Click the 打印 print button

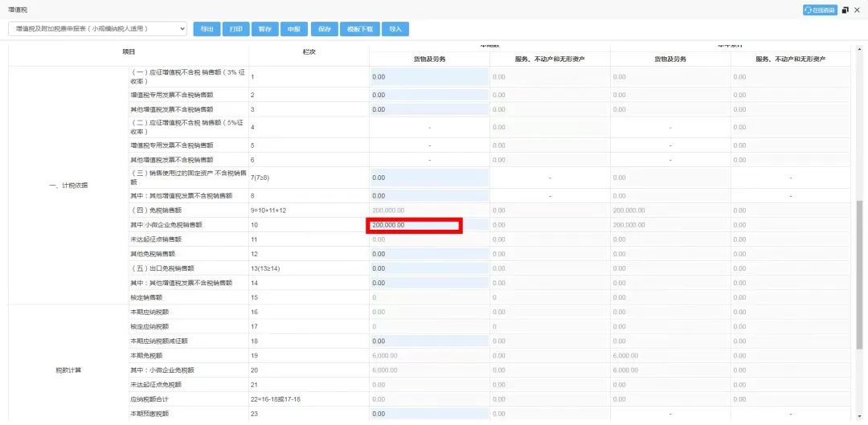235,30
